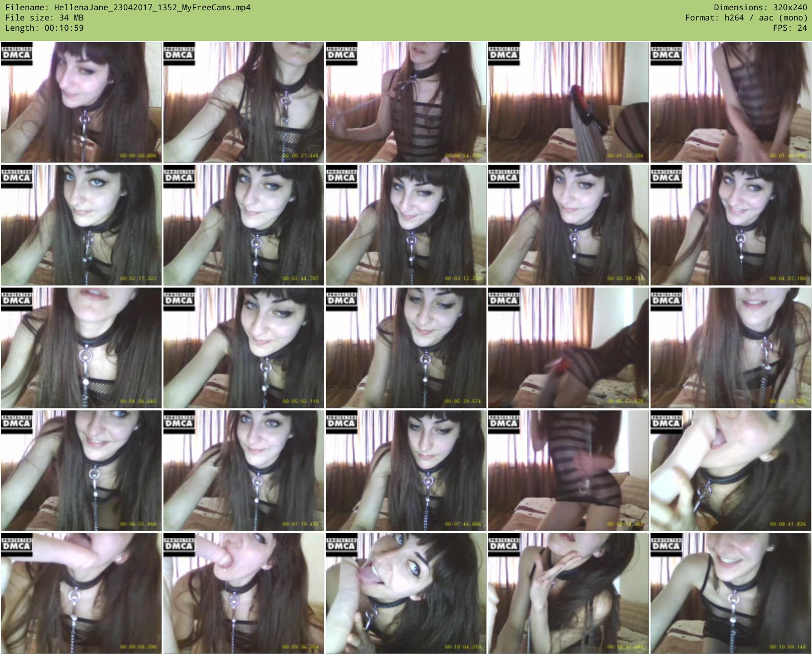Click the frame at timestamp 00:05:29
This screenshot has height=655, width=812.
pyautogui.click(x=406, y=348)
